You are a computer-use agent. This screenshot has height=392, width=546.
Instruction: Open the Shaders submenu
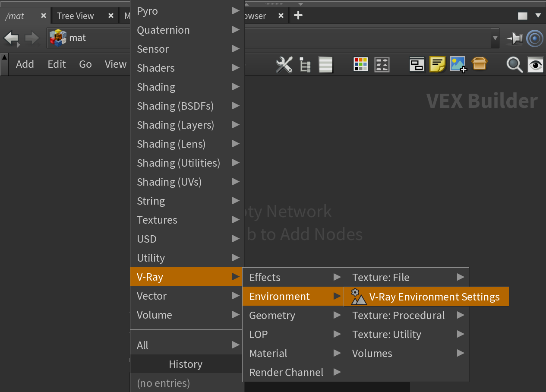coord(187,68)
